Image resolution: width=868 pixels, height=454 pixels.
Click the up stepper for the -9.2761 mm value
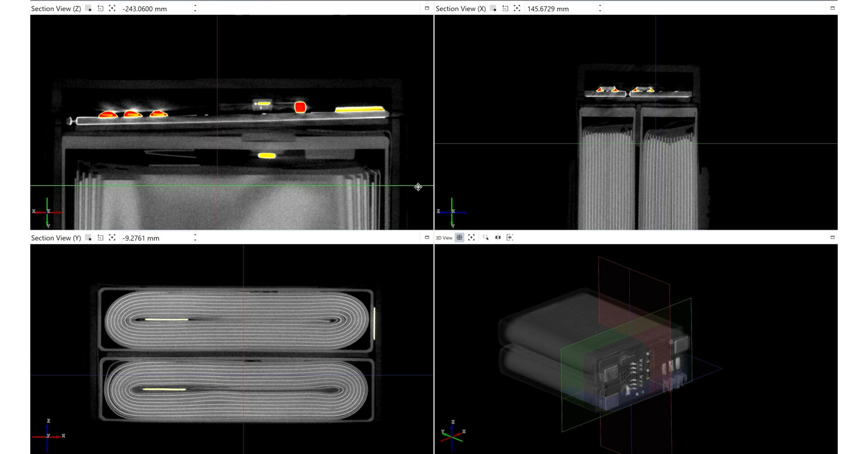point(195,235)
